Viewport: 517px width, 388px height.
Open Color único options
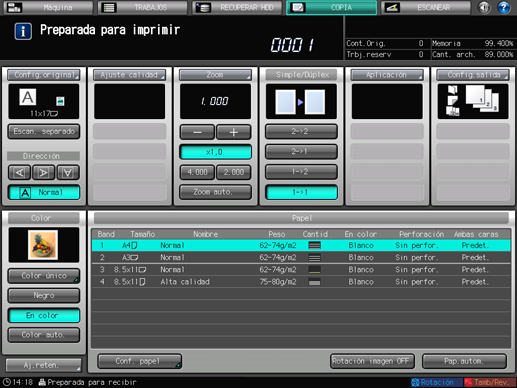click(x=44, y=276)
